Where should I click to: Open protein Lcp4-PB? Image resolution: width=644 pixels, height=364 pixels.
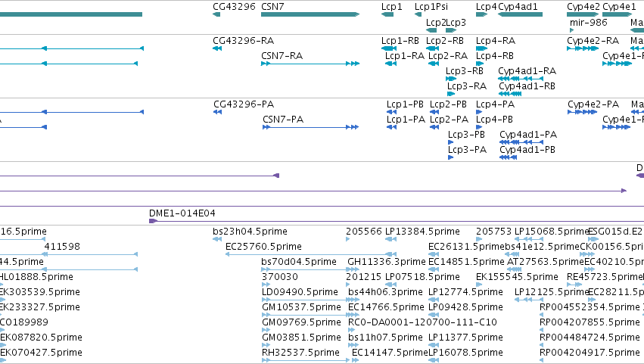(x=494, y=120)
